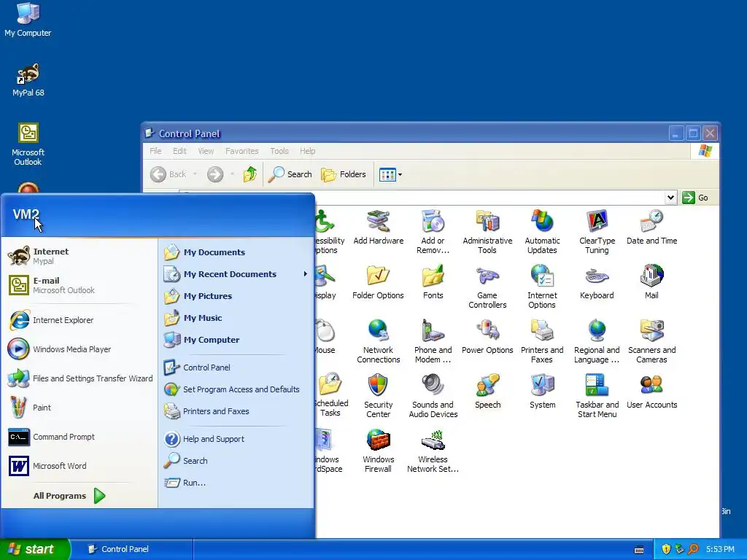Launch Microsoft Word from Start menu
The image size is (747, 560).
pyautogui.click(x=80, y=466)
